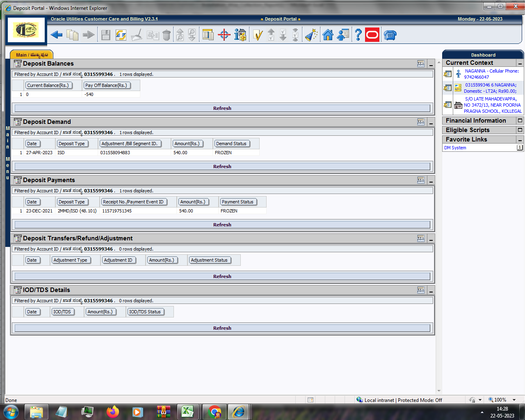Click the Home house icon in toolbar
This screenshot has height=420, width=525.
point(328,35)
